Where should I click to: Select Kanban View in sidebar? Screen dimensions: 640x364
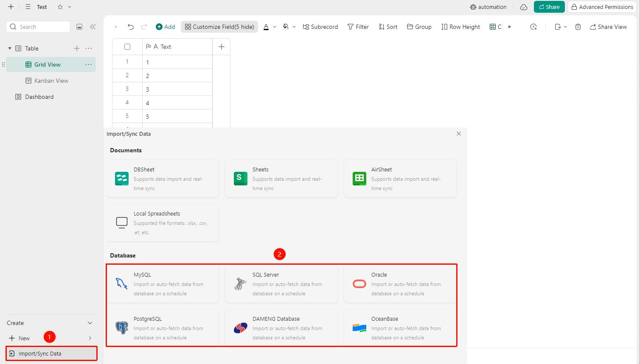[51, 81]
